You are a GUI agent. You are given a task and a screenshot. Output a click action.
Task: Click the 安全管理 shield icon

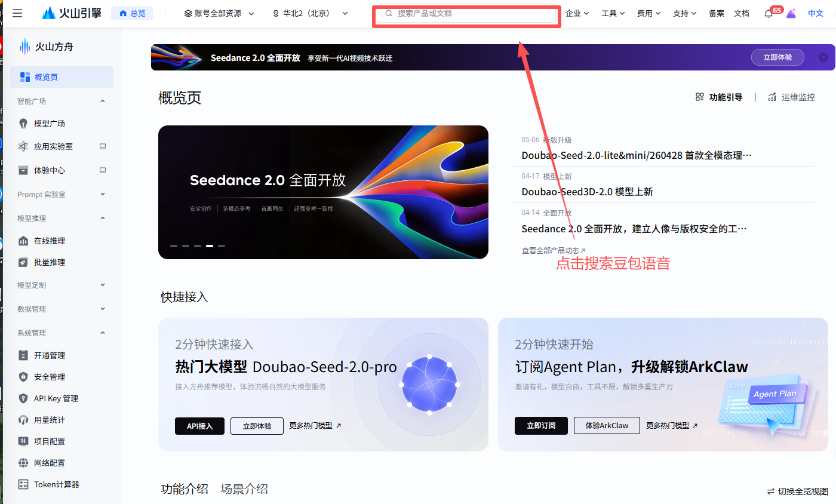[23, 377]
